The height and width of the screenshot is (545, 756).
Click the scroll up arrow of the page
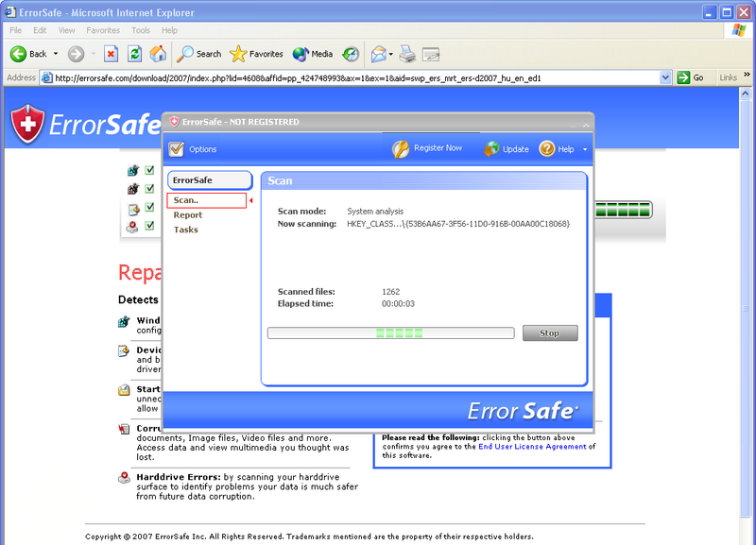[745, 93]
